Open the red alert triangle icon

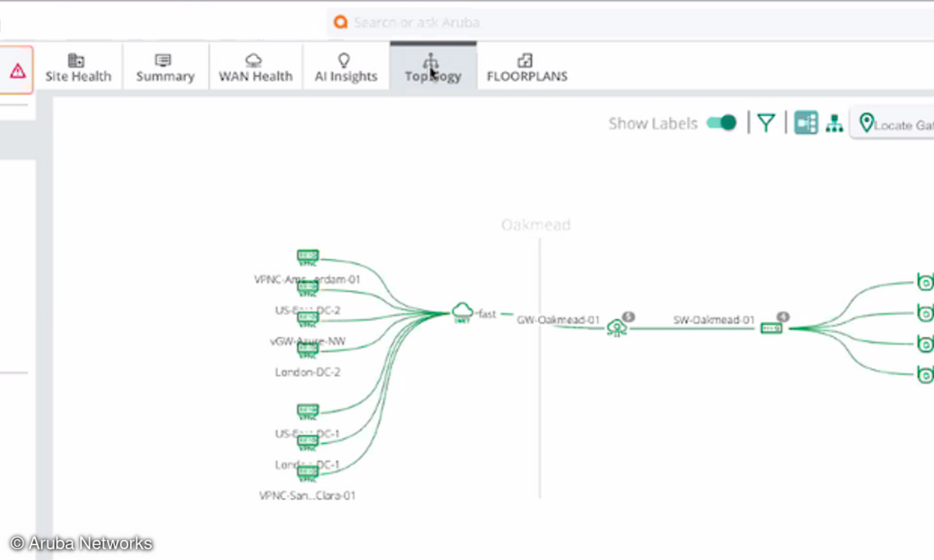pyautogui.click(x=18, y=71)
